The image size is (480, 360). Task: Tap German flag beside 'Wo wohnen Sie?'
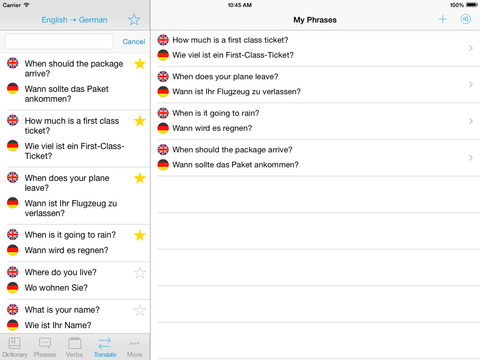coord(13,287)
